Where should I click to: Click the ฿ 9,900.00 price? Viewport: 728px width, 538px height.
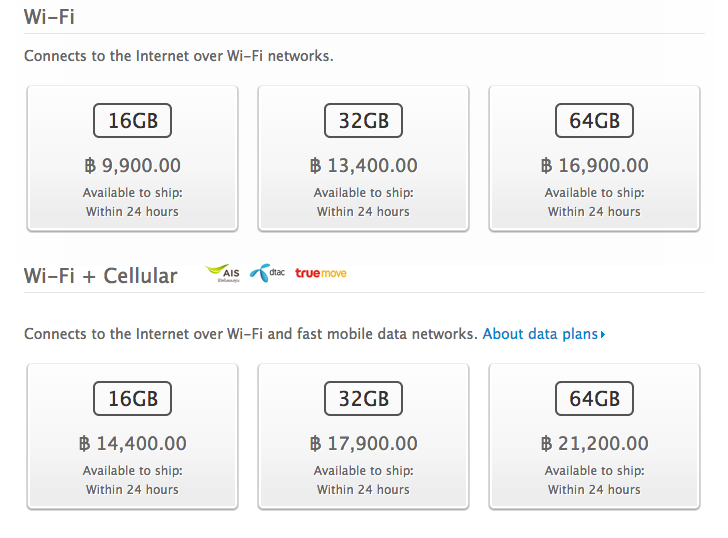tap(133, 166)
